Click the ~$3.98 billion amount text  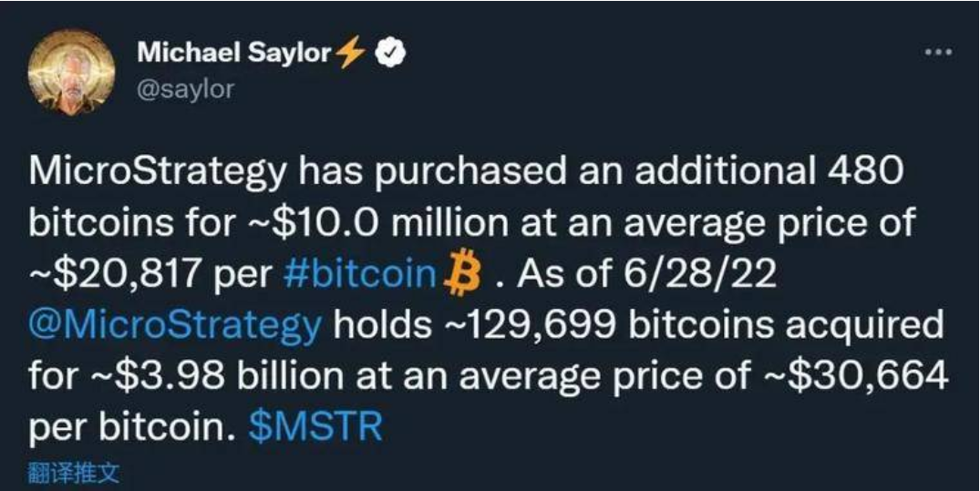(x=210, y=376)
